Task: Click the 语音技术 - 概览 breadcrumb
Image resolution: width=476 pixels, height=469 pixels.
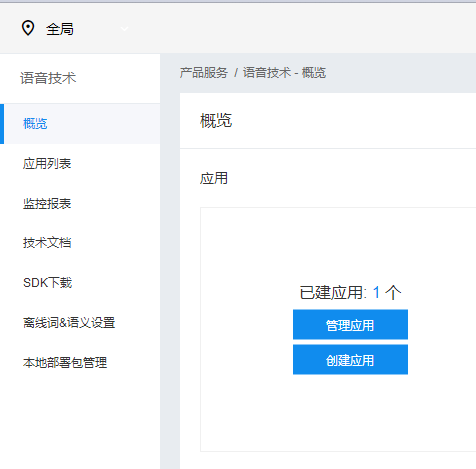Action: click(x=284, y=72)
